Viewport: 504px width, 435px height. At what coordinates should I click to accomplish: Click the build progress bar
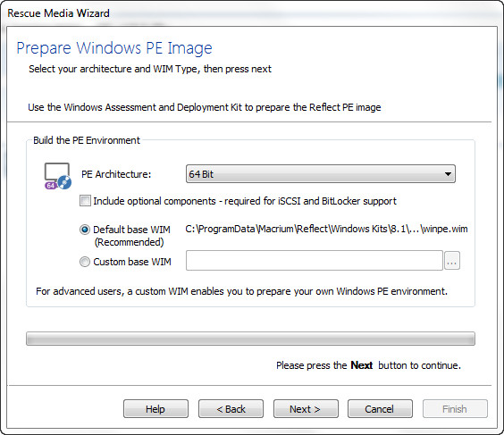point(250,339)
